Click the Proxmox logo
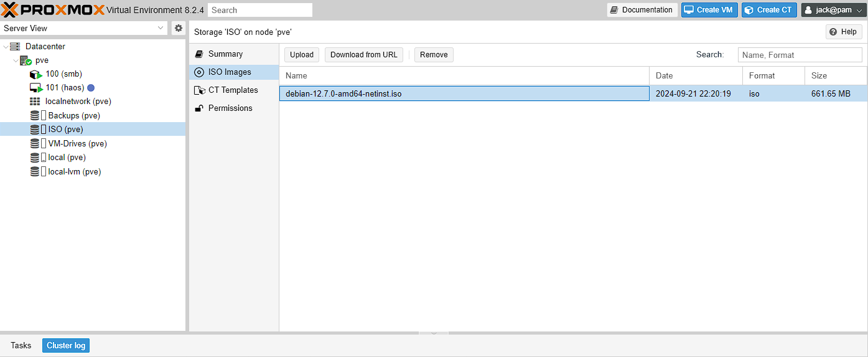The height and width of the screenshot is (357, 868). pyautogui.click(x=53, y=10)
